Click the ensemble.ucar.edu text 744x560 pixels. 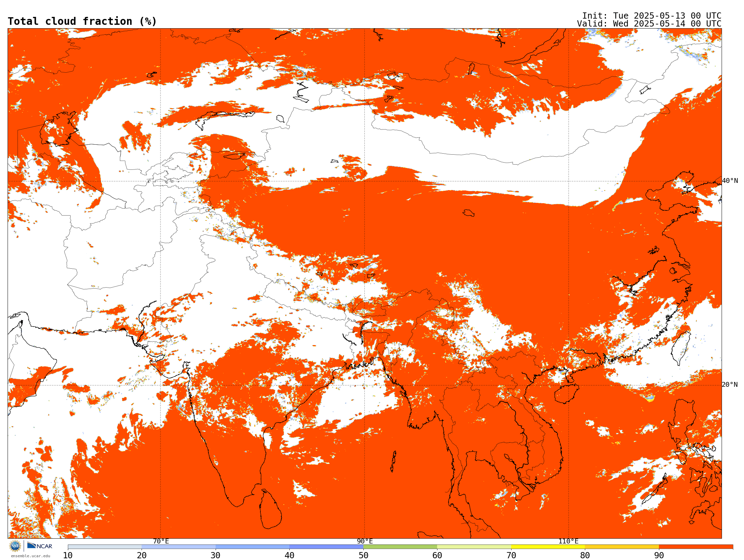(x=30, y=556)
